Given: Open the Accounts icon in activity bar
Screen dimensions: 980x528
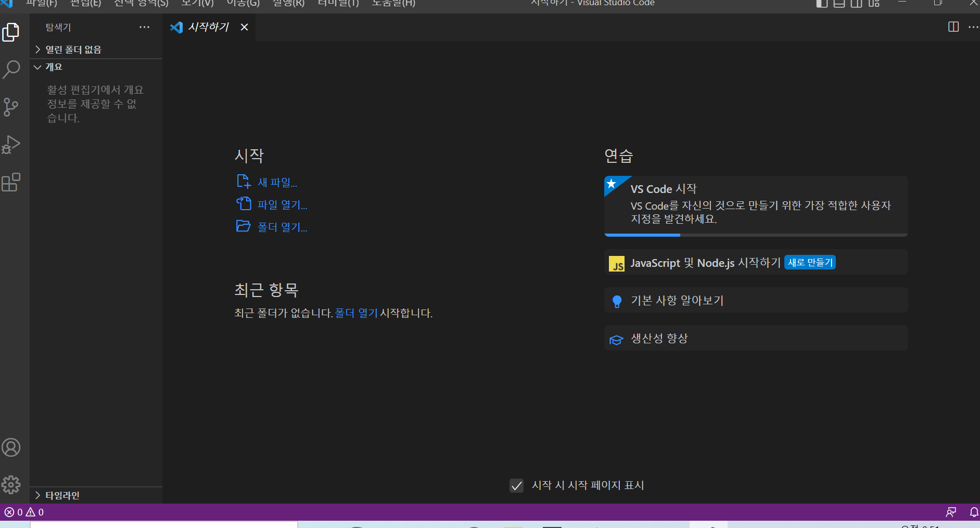Looking at the screenshot, I should pos(11,447).
